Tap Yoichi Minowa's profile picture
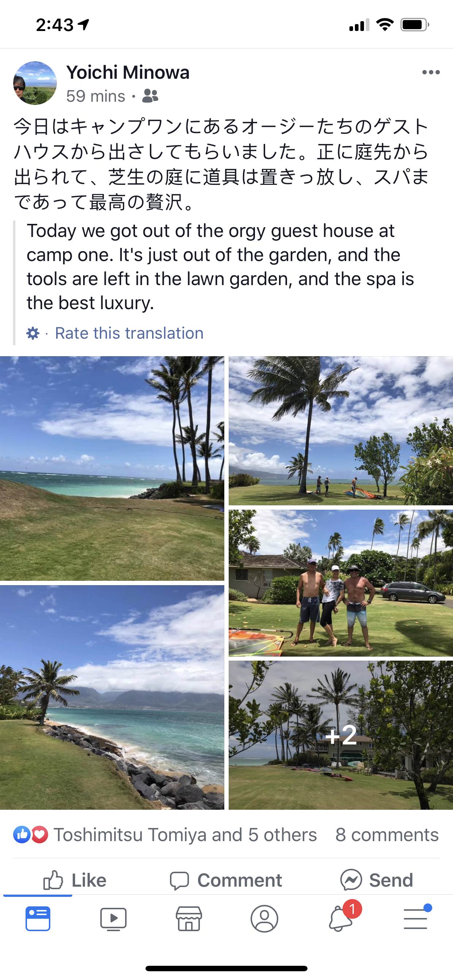The width and height of the screenshot is (453, 980). pos(35,83)
